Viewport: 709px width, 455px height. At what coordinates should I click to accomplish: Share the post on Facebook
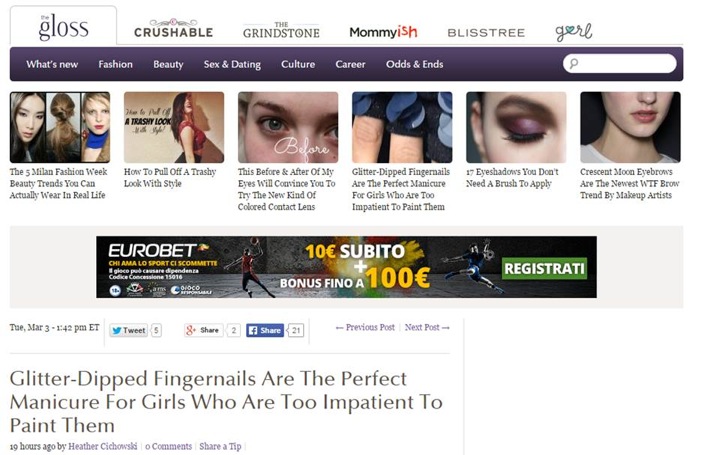[265, 330]
